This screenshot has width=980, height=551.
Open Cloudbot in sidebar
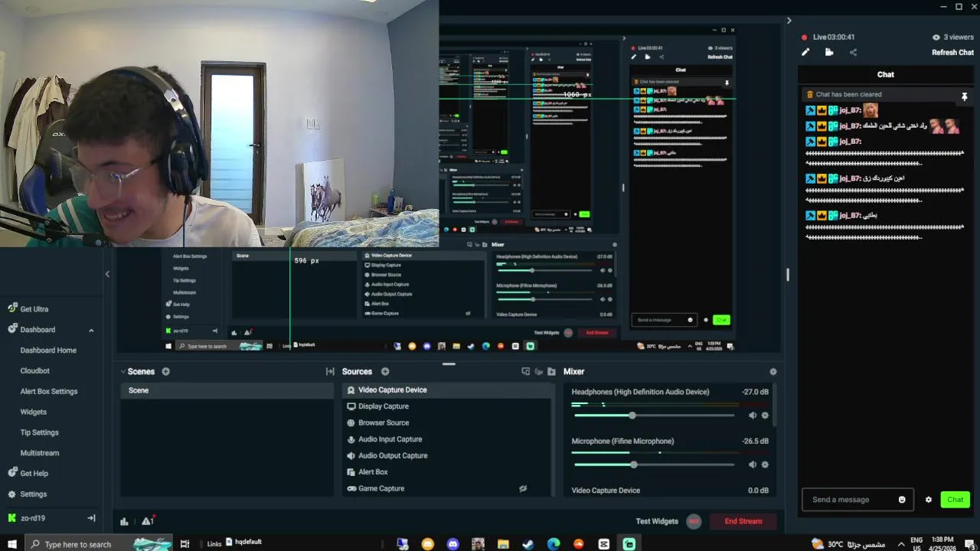click(35, 371)
